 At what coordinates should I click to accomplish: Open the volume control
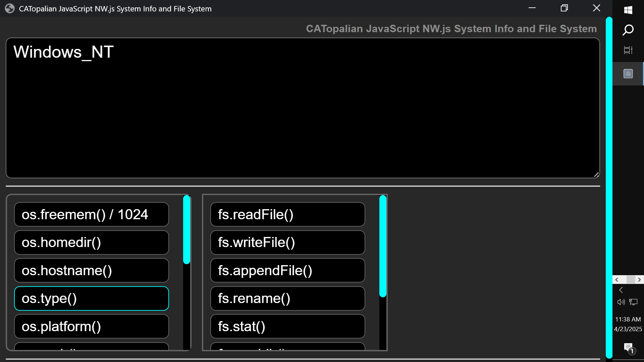(x=621, y=302)
